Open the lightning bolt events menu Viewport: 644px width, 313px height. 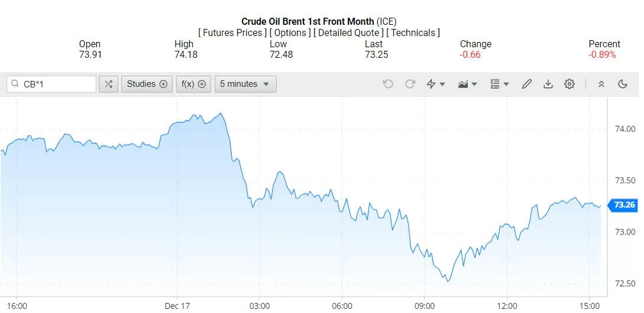click(x=436, y=84)
